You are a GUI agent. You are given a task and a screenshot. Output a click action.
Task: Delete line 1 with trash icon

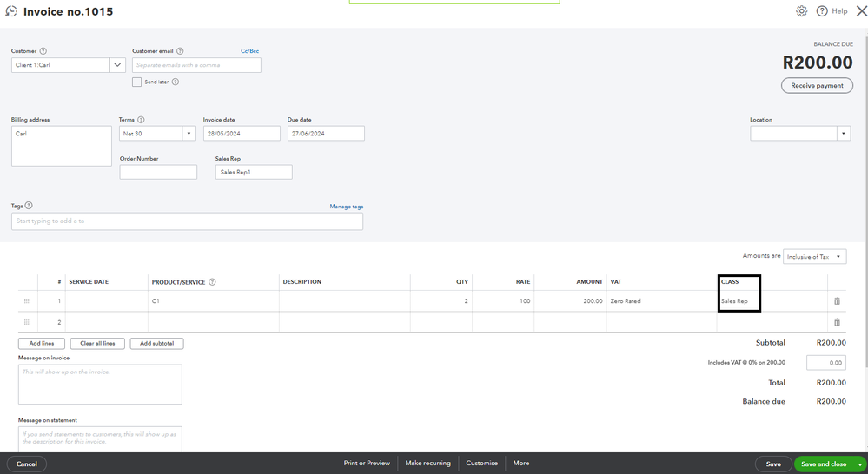(x=837, y=301)
